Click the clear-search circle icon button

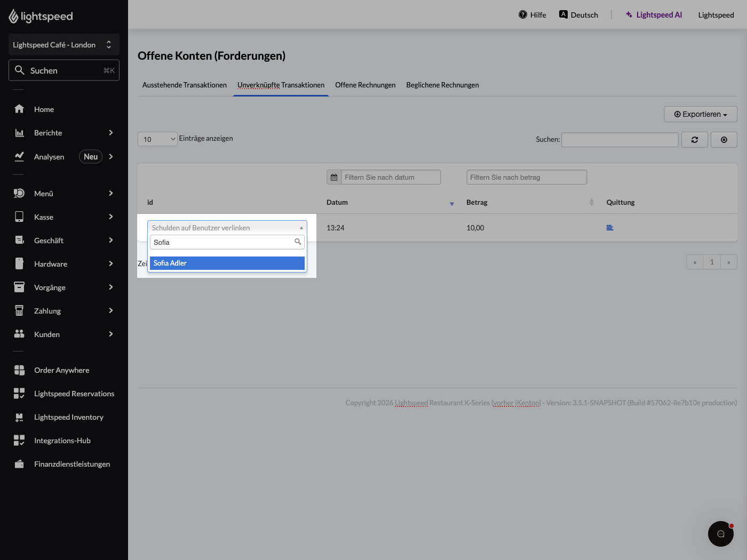(x=724, y=140)
